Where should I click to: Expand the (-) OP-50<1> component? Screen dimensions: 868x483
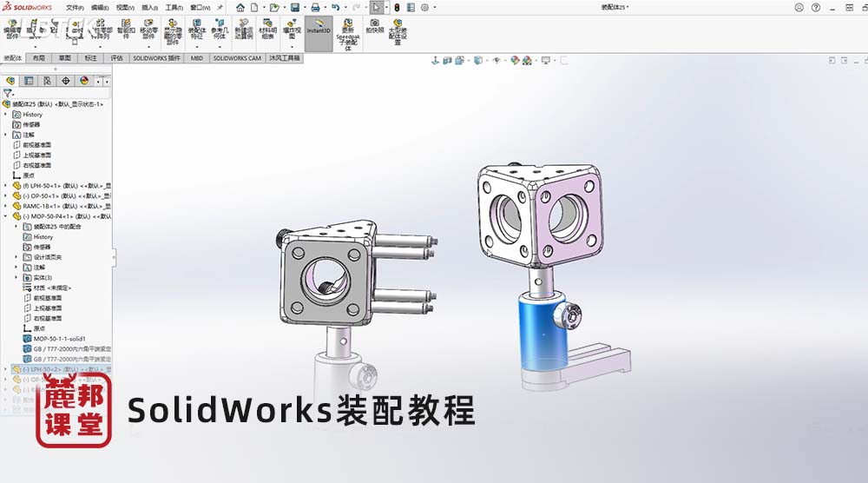pyautogui.click(x=5, y=196)
